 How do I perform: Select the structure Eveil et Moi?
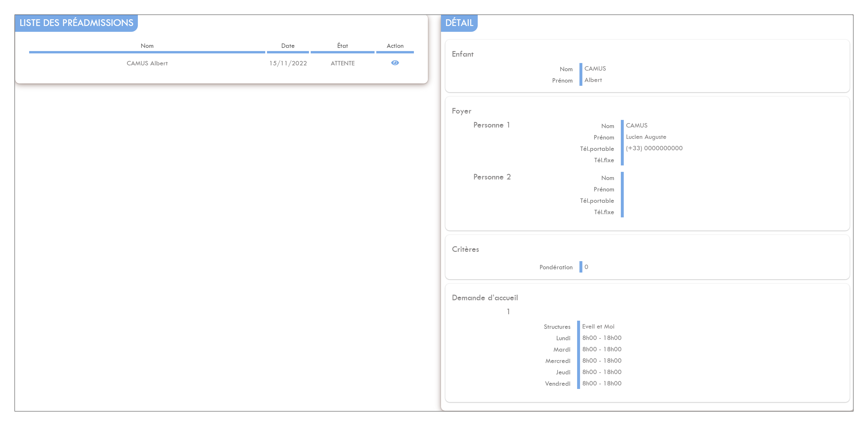[598, 327]
